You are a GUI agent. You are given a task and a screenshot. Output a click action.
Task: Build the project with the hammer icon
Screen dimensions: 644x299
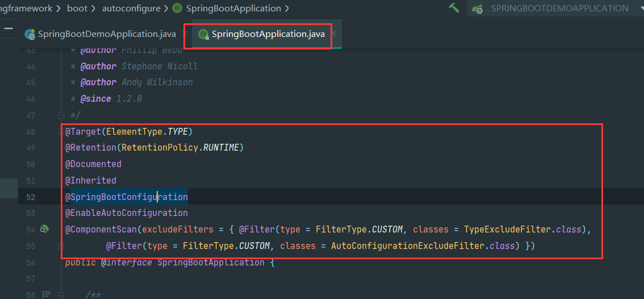454,8
